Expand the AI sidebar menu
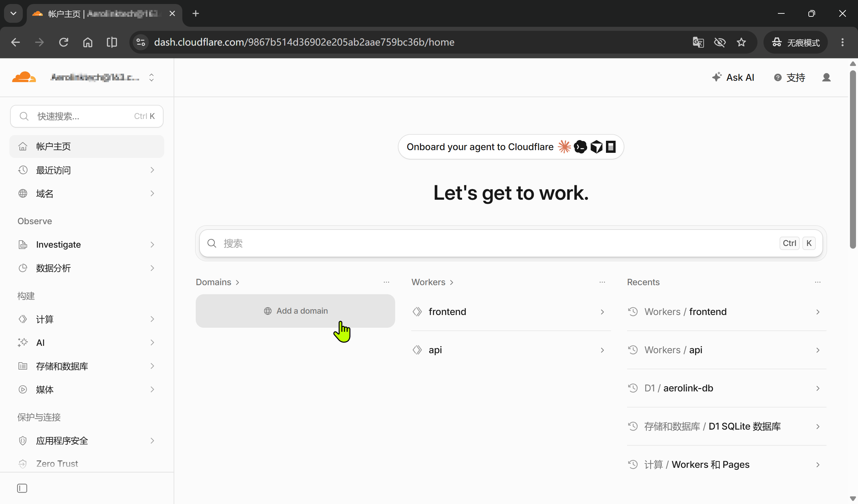The image size is (858, 504). tap(87, 342)
